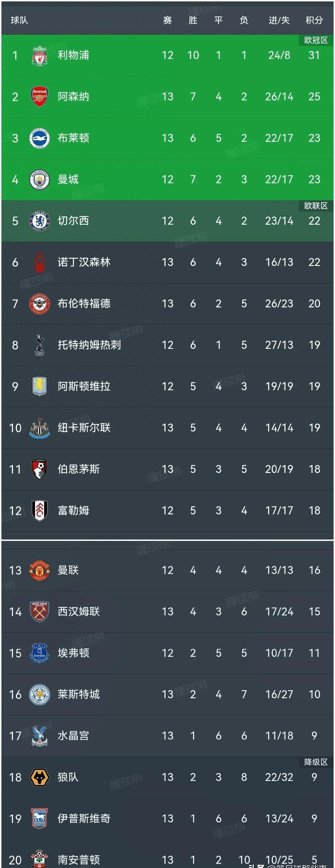Viewport: 335px width, 868px height.
Task: Tap the Manchester United crest
Action: coord(39,570)
